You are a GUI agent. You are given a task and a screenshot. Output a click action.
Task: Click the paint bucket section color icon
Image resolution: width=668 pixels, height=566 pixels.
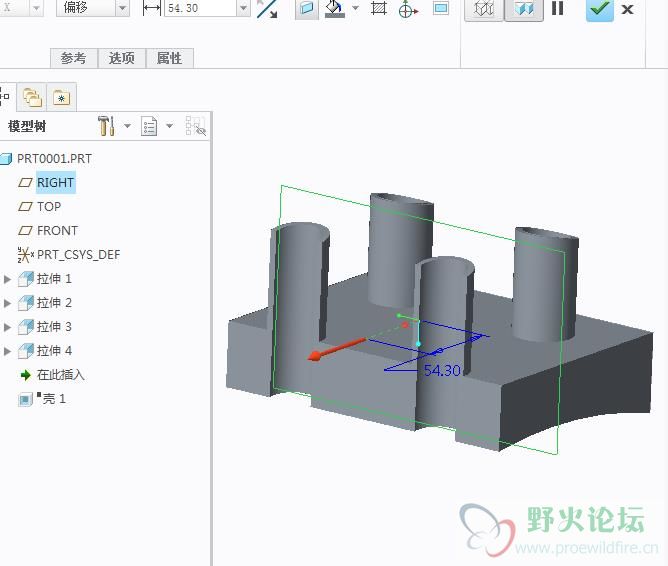click(335, 9)
